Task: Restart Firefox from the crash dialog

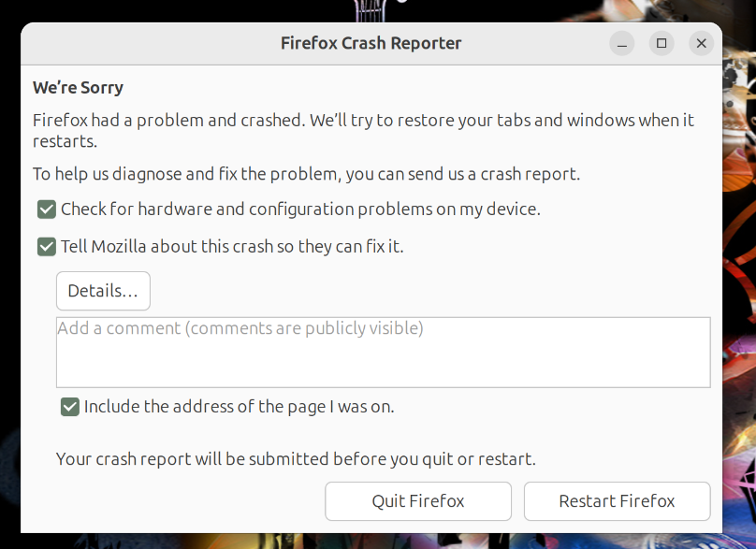Action: click(618, 501)
